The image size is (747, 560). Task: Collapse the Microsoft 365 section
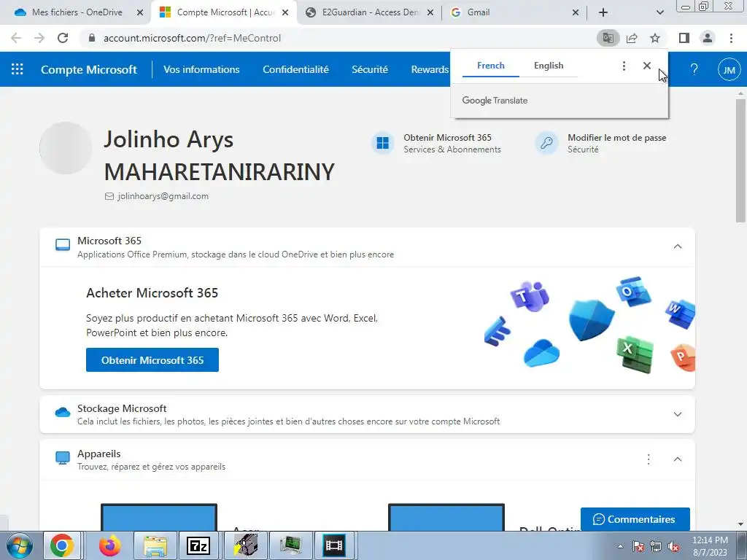[x=678, y=246]
